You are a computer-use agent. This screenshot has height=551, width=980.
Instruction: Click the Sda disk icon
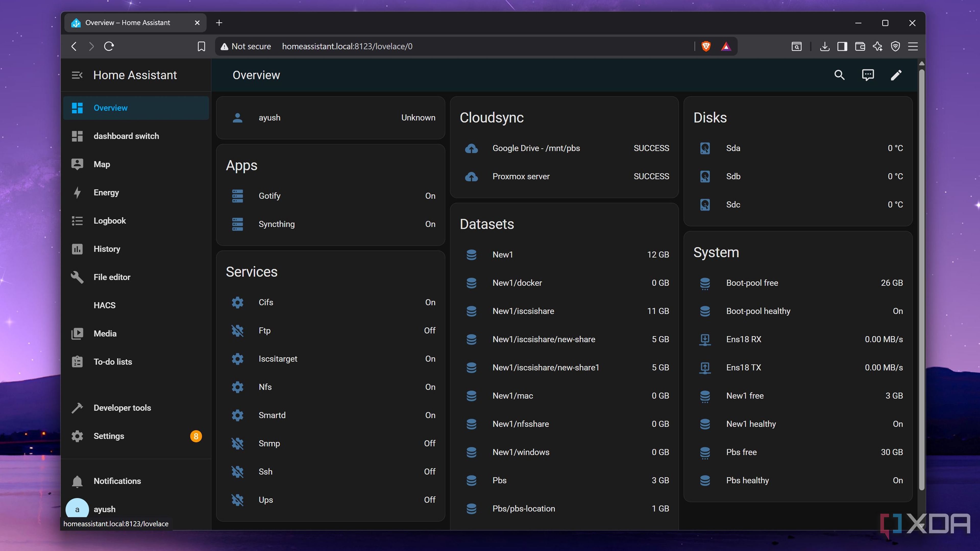[x=705, y=148]
